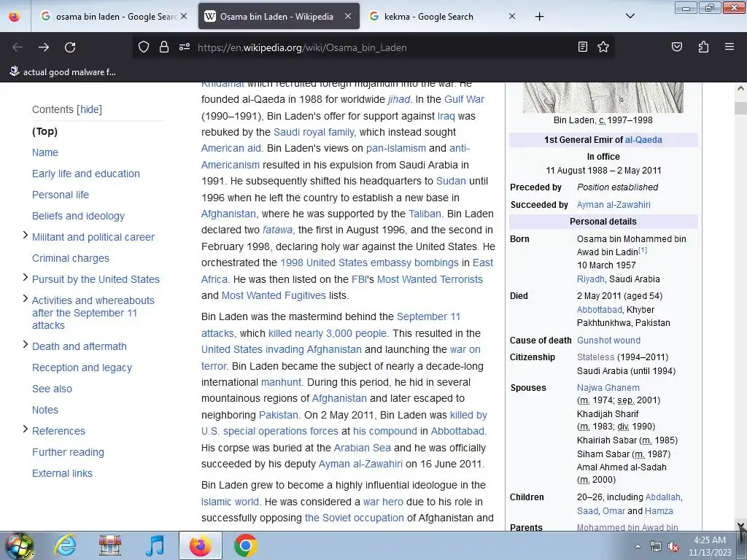Expand Militant and political career section
Screen dimensions: 747x560
click(x=26, y=236)
